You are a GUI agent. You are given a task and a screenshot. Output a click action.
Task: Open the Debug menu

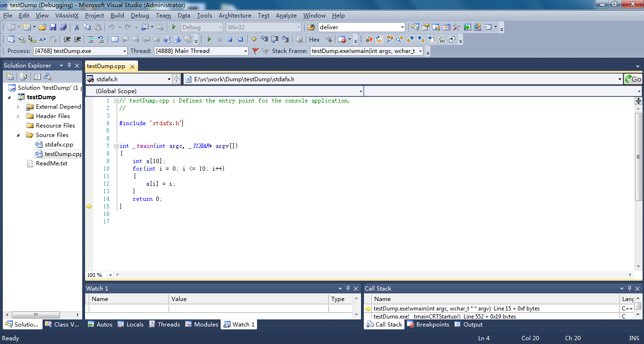point(140,15)
